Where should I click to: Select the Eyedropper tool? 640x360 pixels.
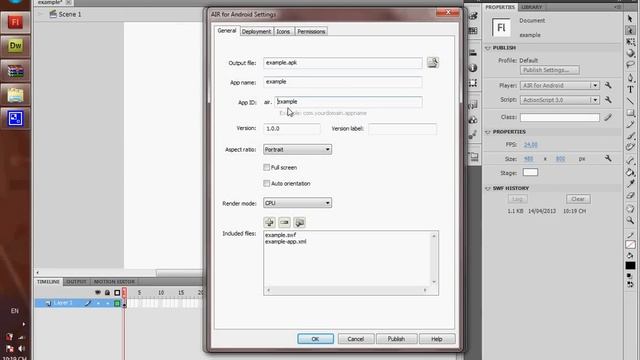[630, 184]
